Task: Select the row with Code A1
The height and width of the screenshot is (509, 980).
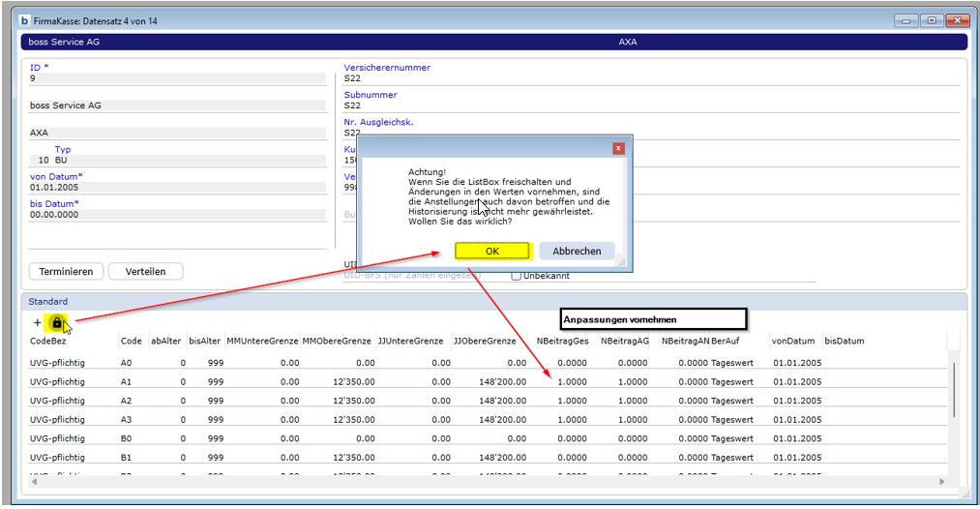Action: 126,381
